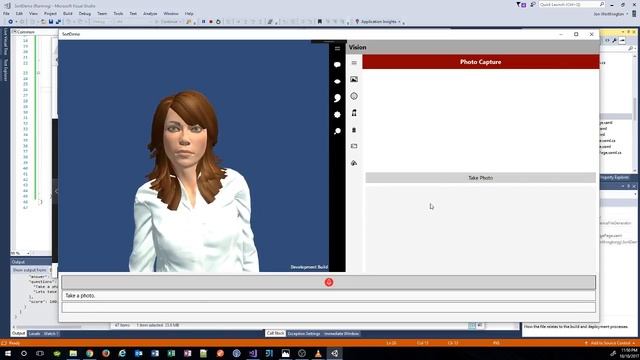640x360 pixels.
Task: Select the eye vision icon in black sidebar
Action: point(337,82)
